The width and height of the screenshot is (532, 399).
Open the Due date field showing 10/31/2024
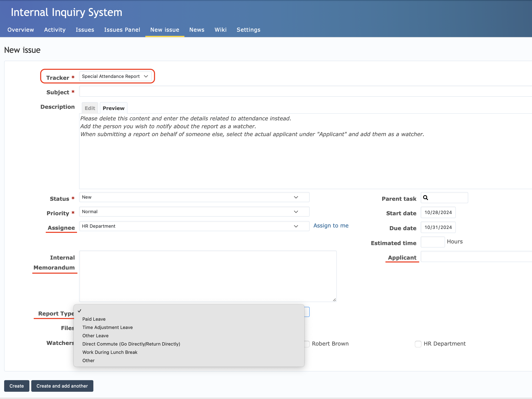pyautogui.click(x=438, y=227)
